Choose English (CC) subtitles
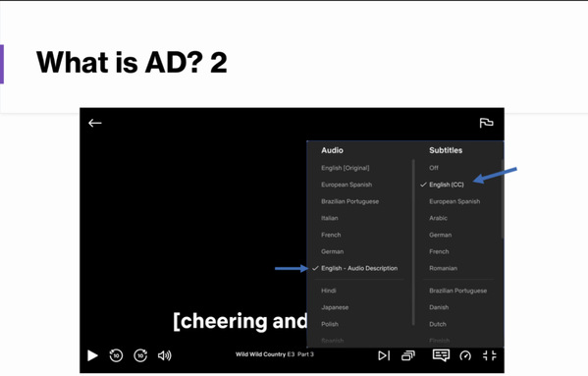 (x=447, y=185)
